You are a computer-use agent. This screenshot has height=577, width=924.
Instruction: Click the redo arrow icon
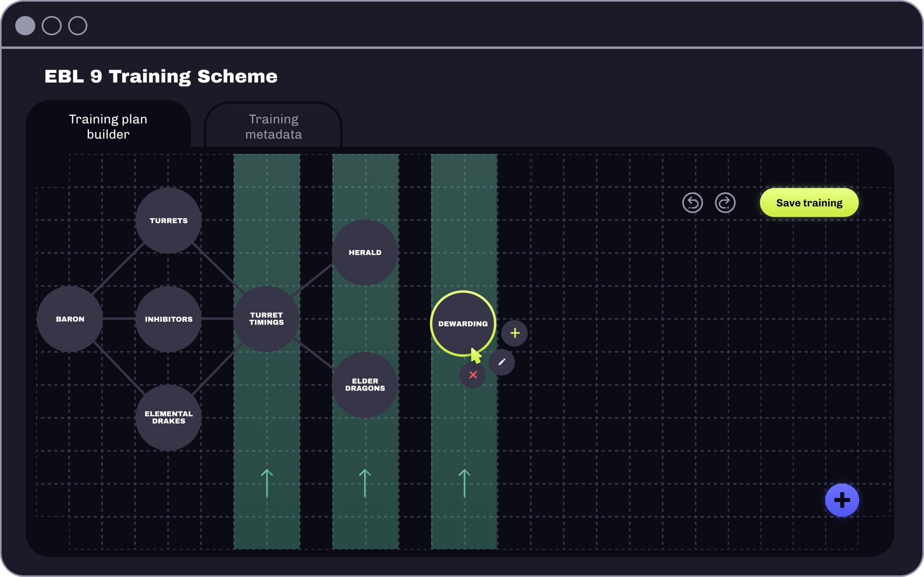(725, 203)
